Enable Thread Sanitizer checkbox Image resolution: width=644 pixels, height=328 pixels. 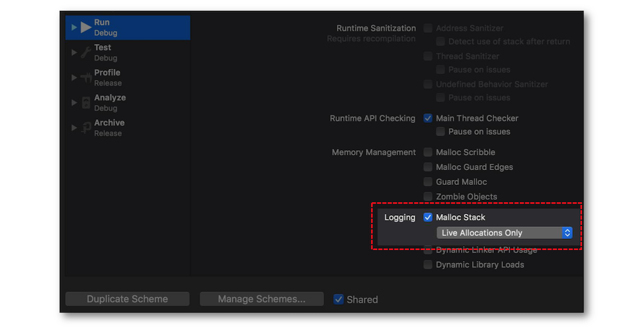click(x=428, y=56)
